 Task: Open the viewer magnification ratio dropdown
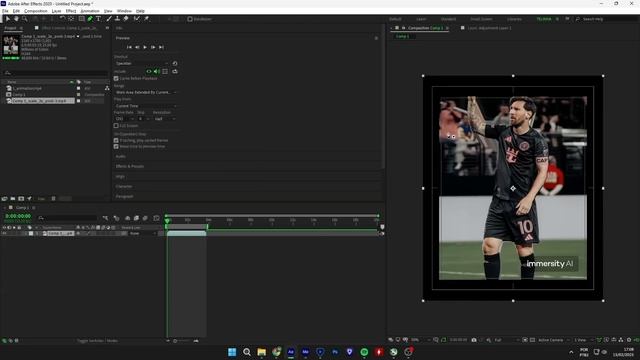420,340
